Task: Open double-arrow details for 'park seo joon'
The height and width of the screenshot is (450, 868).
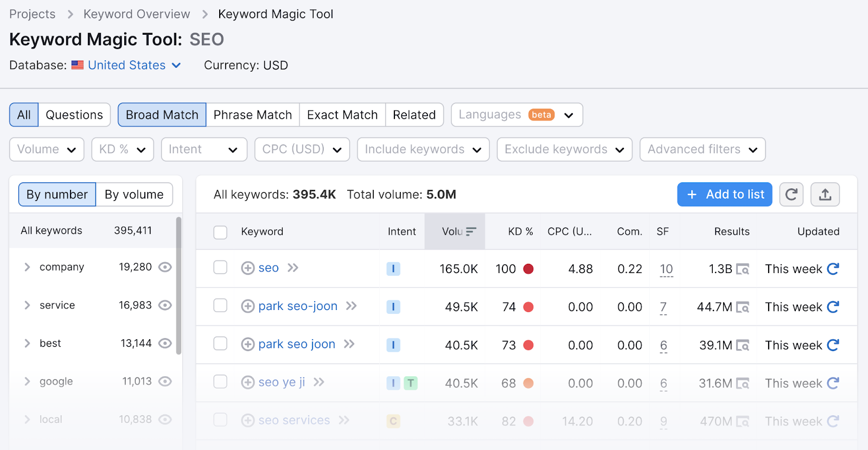Action: pos(349,344)
